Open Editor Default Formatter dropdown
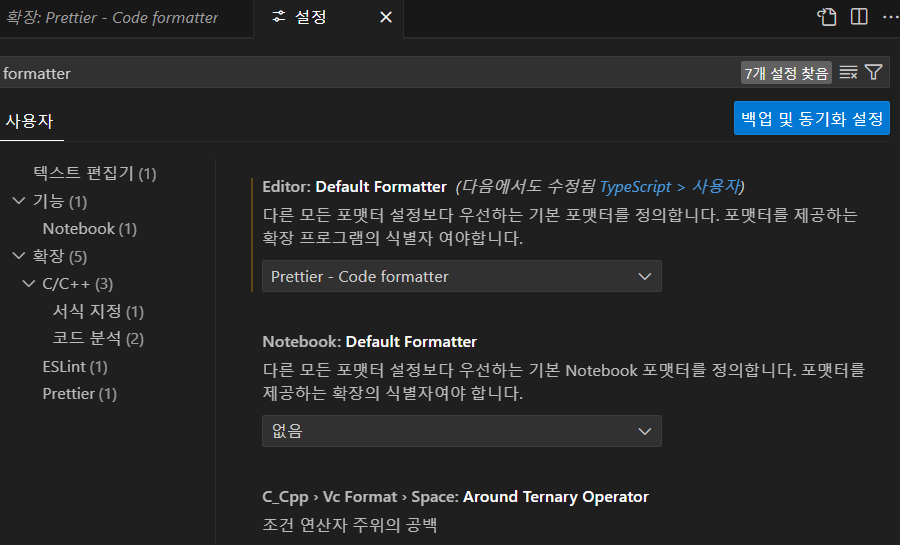Image resolution: width=900 pixels, height=545 pixels. tap(461, 276)
